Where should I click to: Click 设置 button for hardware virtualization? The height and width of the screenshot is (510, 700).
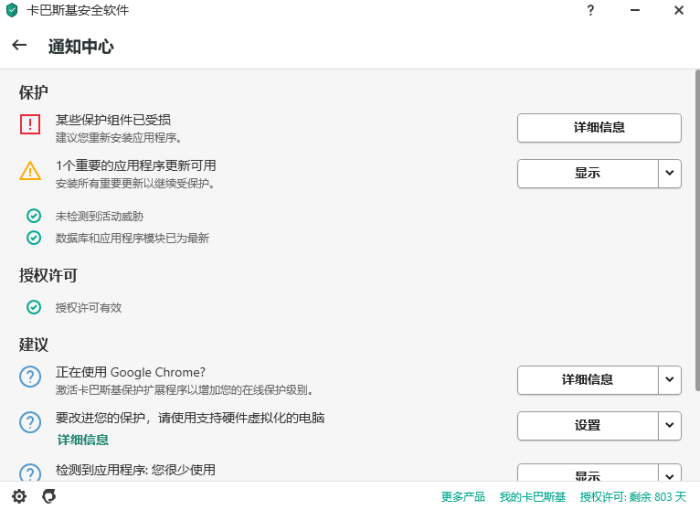pyautogui.click(x=588, y=426)
